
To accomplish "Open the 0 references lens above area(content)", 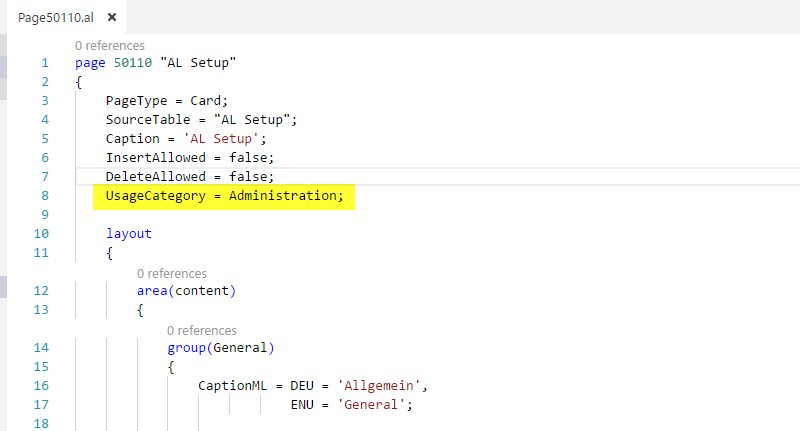I will pos(171,273).
